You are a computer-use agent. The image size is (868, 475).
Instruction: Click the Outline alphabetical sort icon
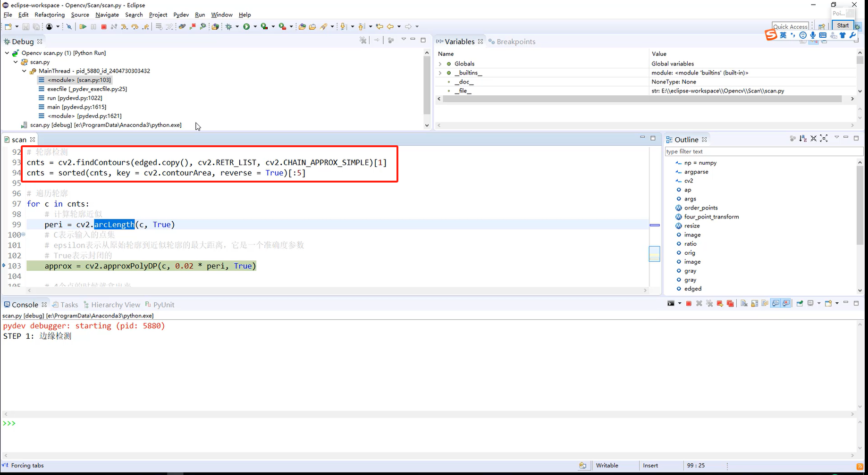pos(803,138)
